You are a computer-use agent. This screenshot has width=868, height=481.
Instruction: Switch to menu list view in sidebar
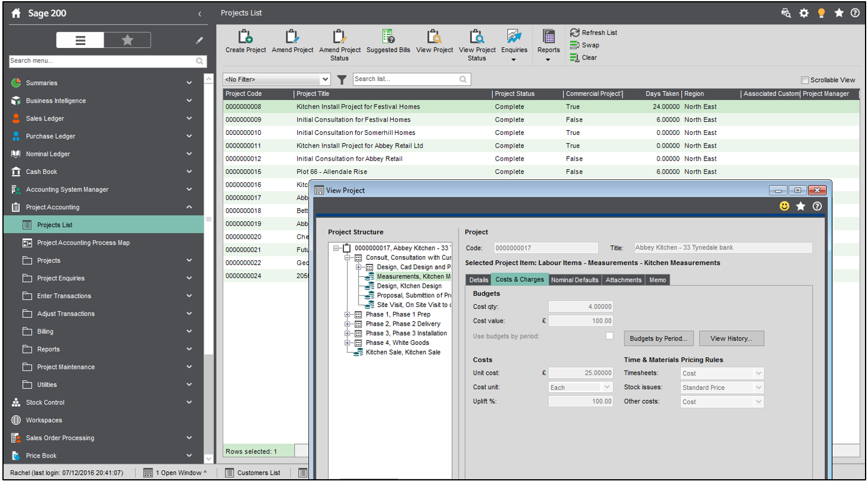point(80,40)
